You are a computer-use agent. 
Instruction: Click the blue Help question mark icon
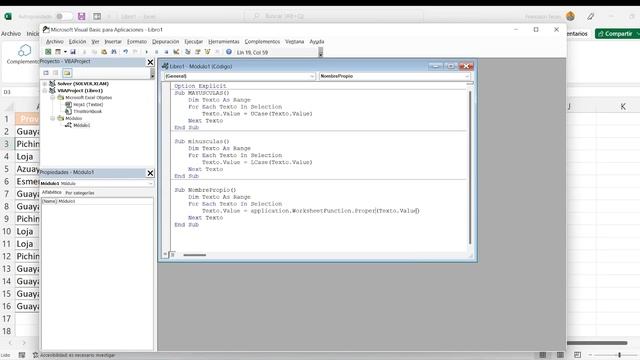(229, 52)
